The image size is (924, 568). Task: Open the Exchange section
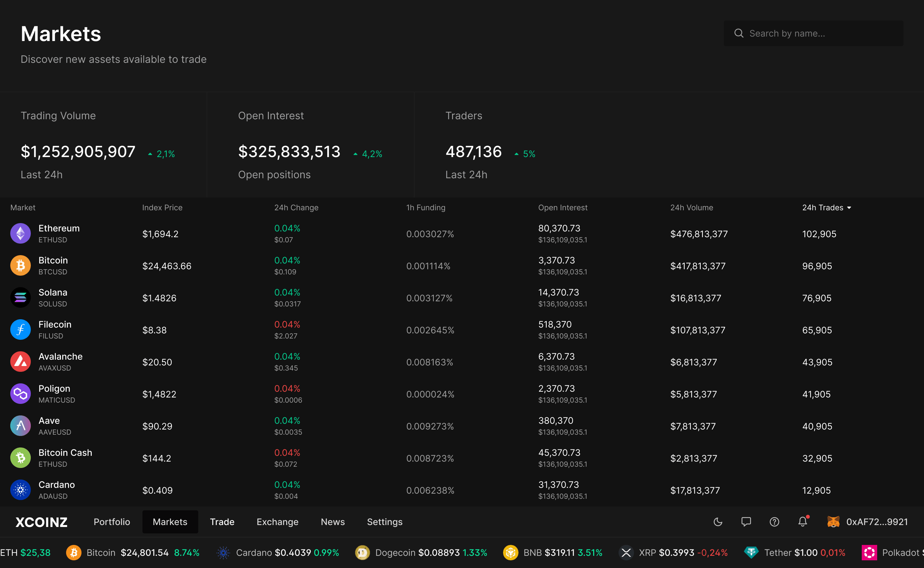click(277, 522)
